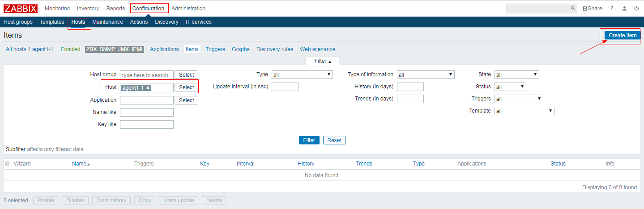Go to Actions submenu
Viewport: 644px width, 209px height.
click(139, 22)
